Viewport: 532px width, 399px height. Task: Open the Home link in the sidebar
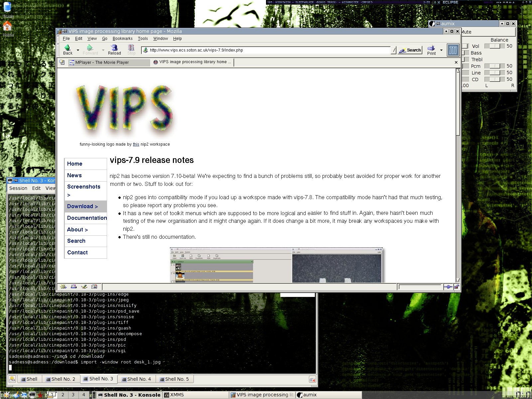tap(74, 164)
